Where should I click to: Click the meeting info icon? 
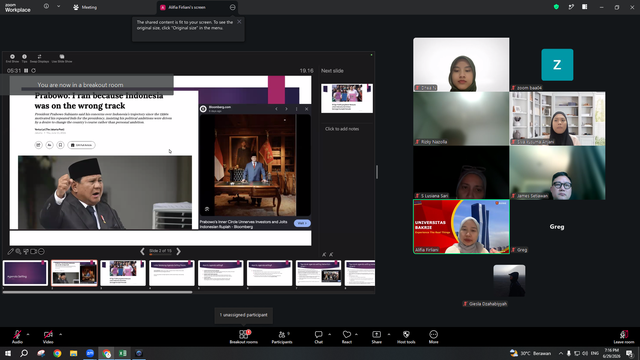(x=46, y=7)
